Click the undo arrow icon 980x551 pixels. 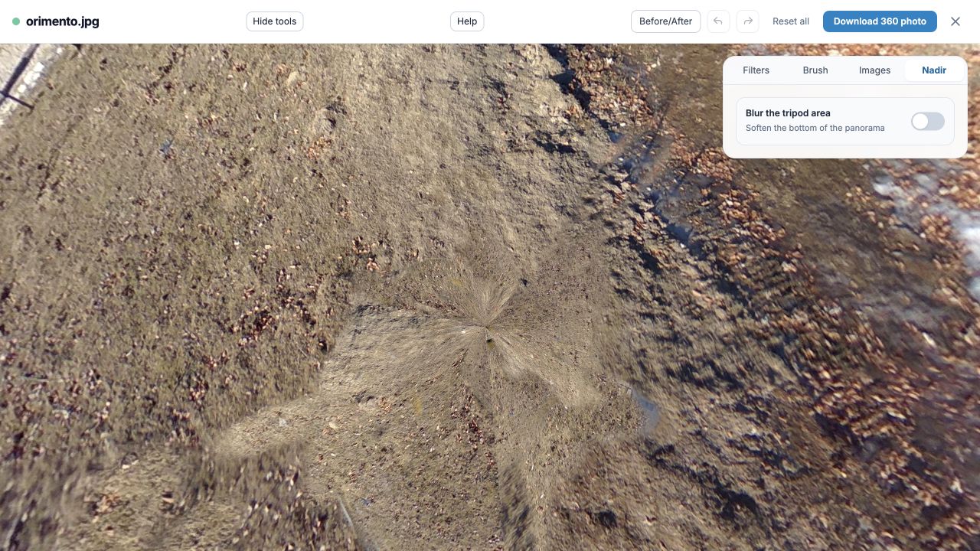[717, 21]
